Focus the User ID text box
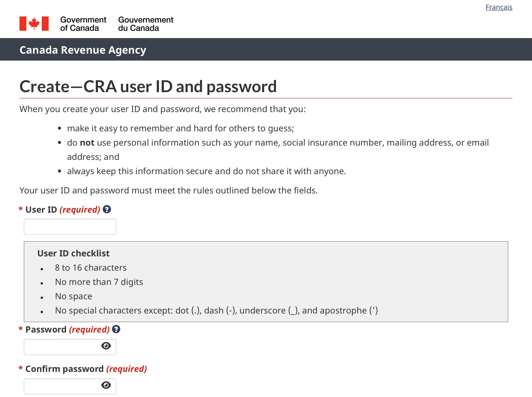The height and width of the screenshot is (397, 532). pos(70,227)
